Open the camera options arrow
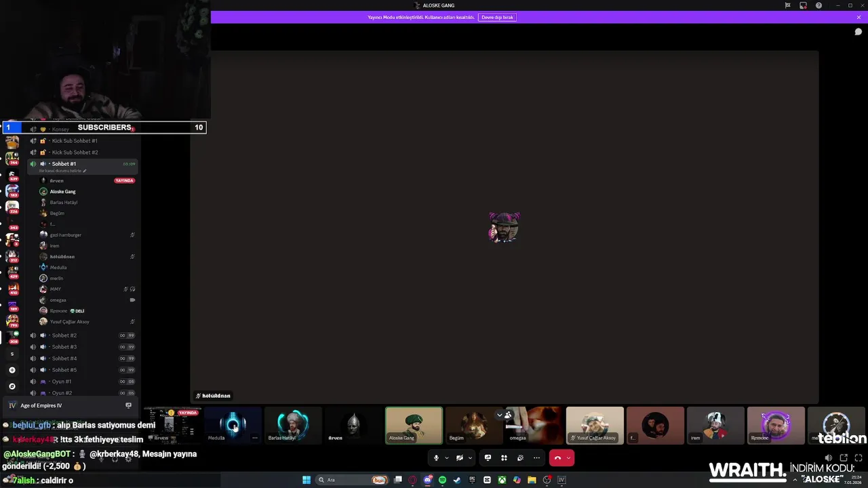Screen dimensions: 868x488 470,457
